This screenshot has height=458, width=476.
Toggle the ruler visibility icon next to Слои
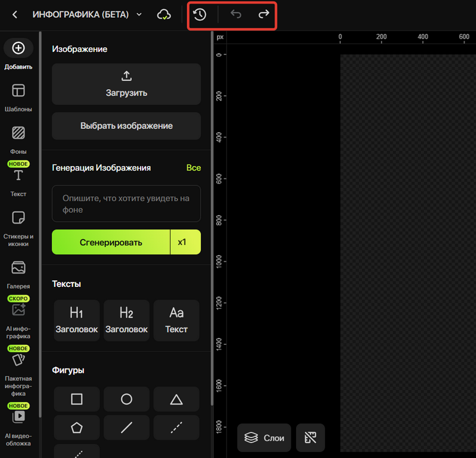(310, 438)
